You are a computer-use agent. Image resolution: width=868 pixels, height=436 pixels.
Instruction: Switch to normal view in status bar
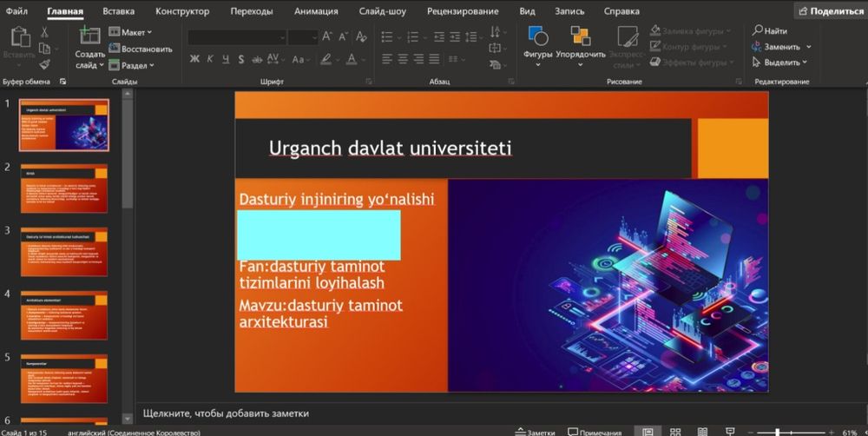tap(648, 433)
